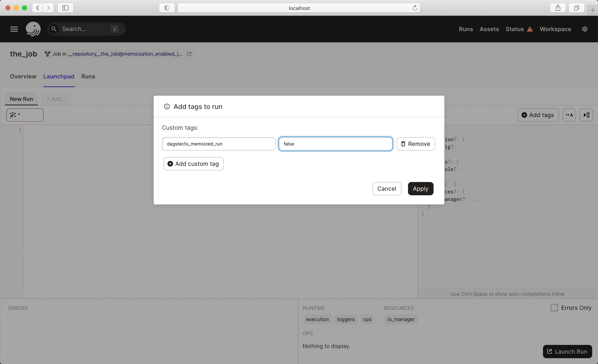
Task: Switch to the job Runs tab
Action: [x=88, y=76]
